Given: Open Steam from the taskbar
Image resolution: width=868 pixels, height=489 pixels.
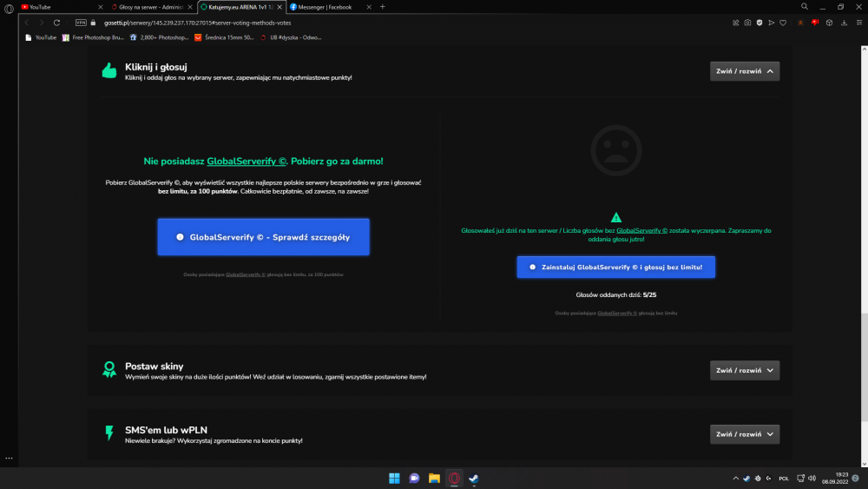Looking at the screenshot, I should 474,479.
